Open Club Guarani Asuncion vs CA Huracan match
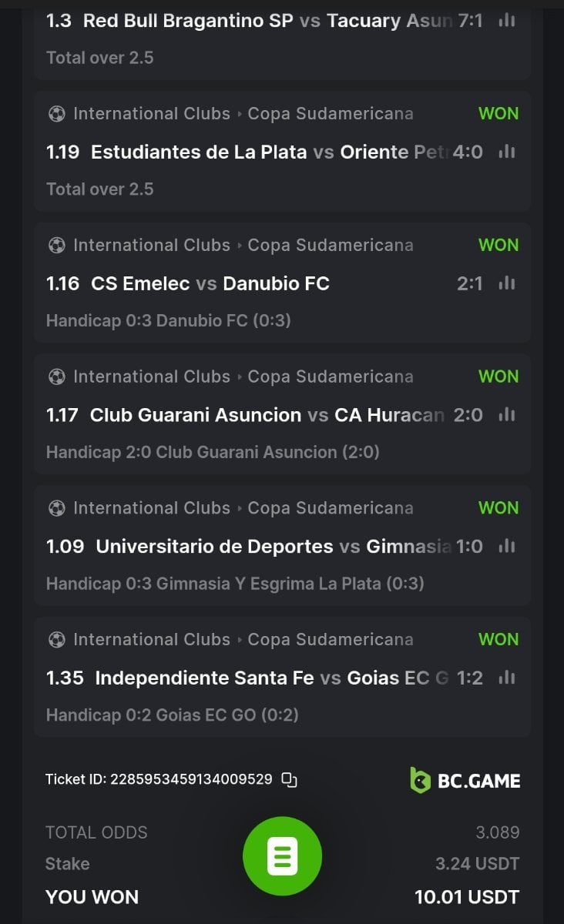Image resolution: width=564 pixels, height=924 pixels. click(267, 415)
